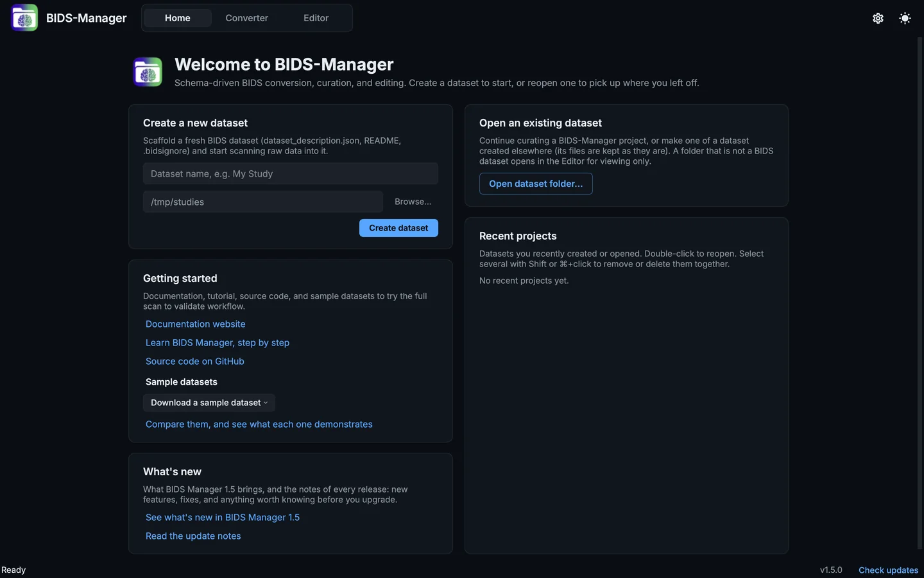Click the Recent projects heading
The width and height of the screenshot is (924, 578).
coord(518,236)
